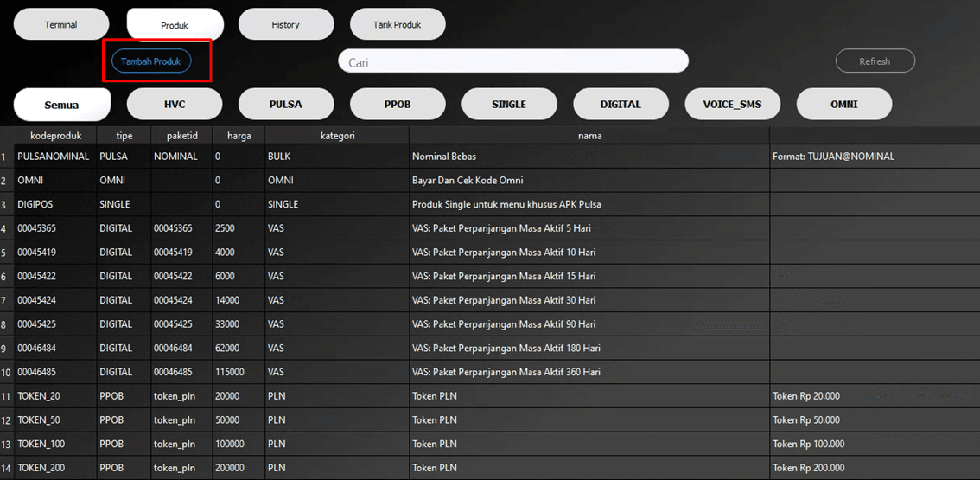Filter products by PULSA category
This screenshot has height=480, width=980.
285,105
